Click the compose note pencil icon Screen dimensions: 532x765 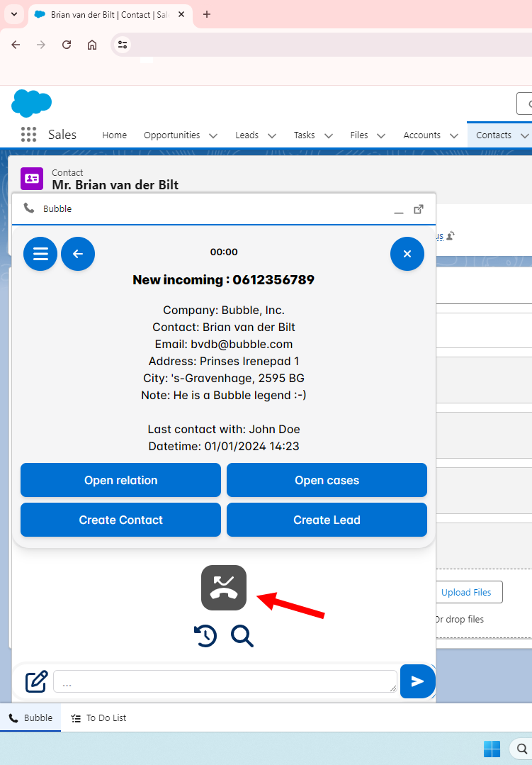pyautogui.click(x=37, y=681)
